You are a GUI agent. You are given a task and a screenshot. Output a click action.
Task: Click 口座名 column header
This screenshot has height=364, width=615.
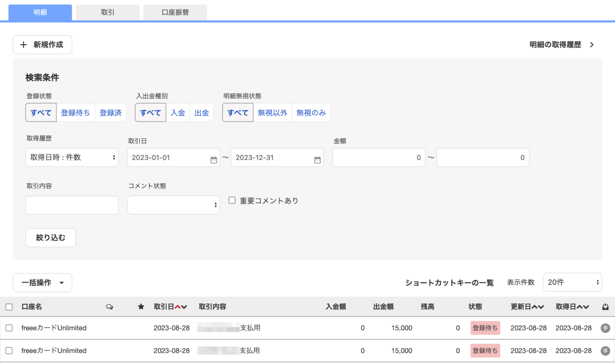(x=32, y=307)
